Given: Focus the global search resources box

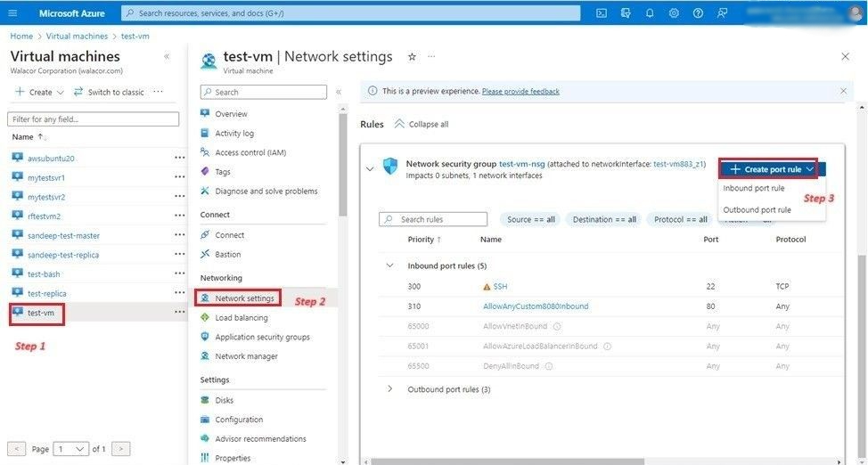Looking at the screenshot, I should click(351, 13).
